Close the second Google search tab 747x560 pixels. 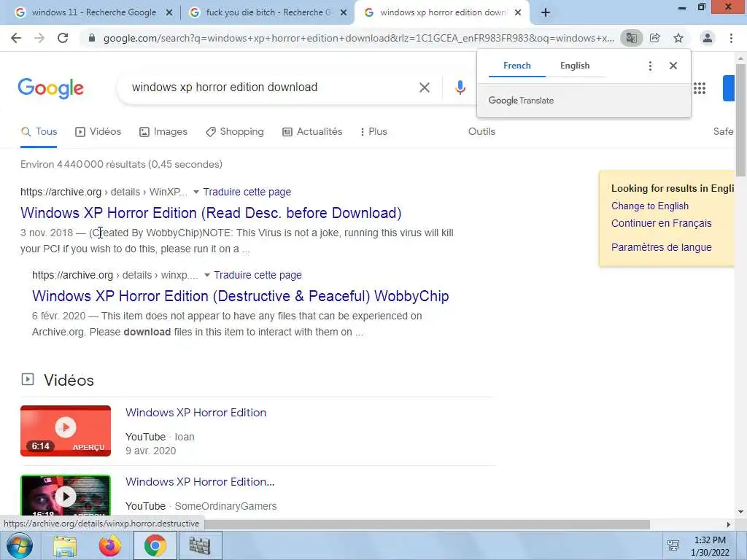(344, 13)
